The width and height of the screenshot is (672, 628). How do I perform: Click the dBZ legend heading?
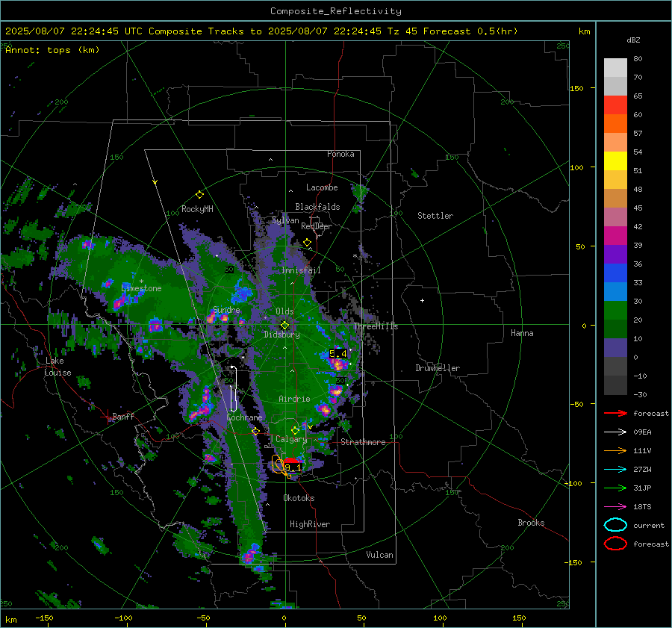click(633, 40)
